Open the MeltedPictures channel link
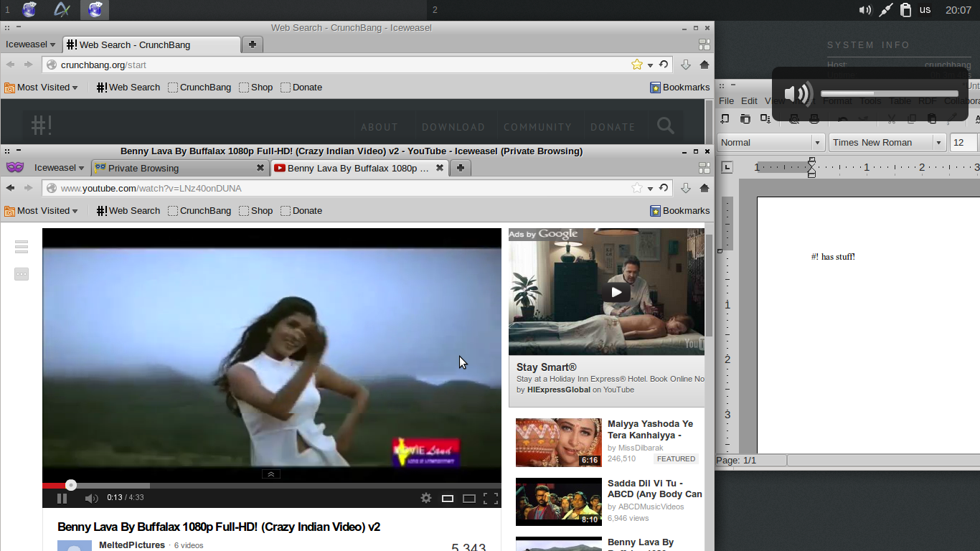The image size is (980, 551). tap(132, 545)
